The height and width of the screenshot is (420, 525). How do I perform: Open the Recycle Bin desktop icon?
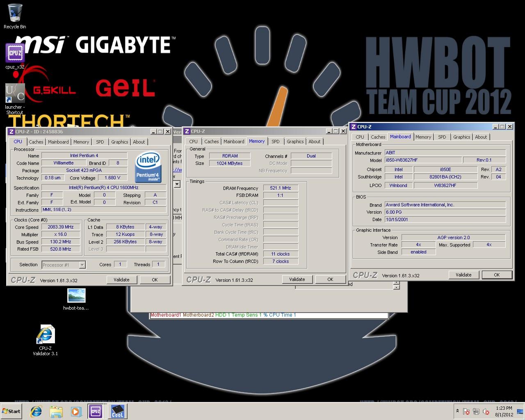15,16
